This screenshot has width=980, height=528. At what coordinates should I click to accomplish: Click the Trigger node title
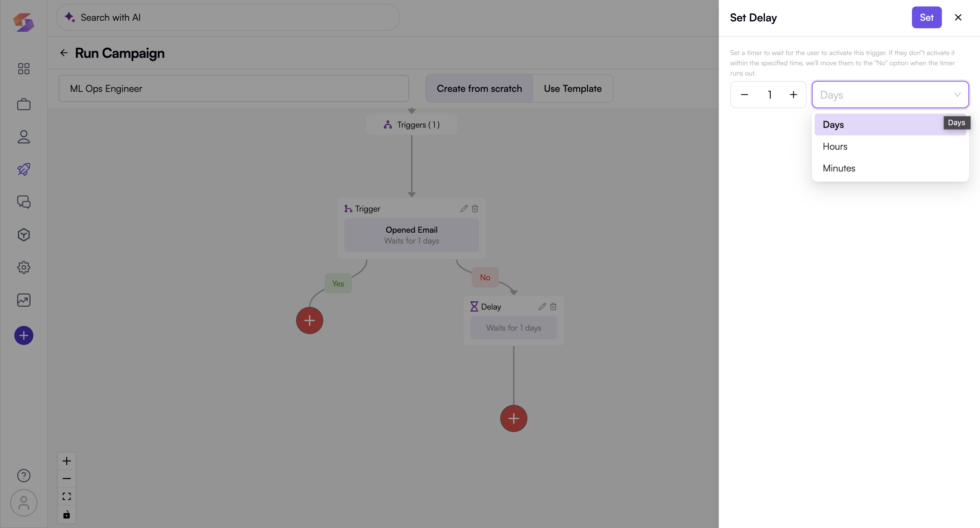(x=367, y=209)
